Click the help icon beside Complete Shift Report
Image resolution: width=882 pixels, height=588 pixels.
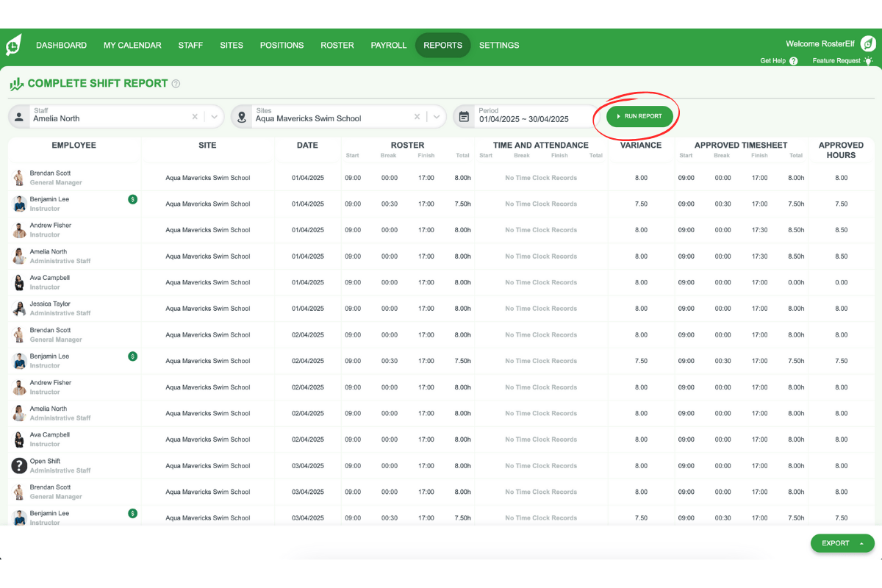pos(176,84)
